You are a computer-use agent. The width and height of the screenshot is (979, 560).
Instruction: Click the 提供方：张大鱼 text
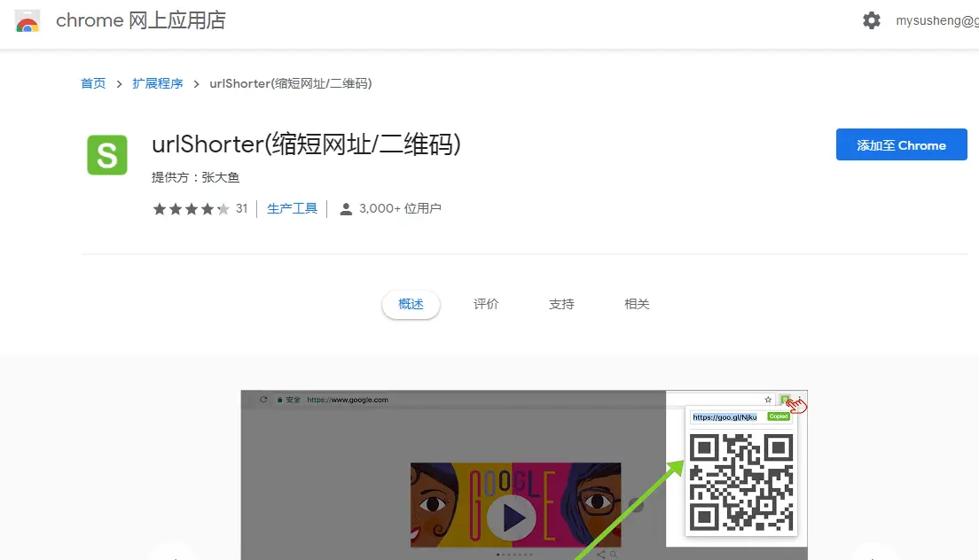pyautogui.click(x=195, y=177)
